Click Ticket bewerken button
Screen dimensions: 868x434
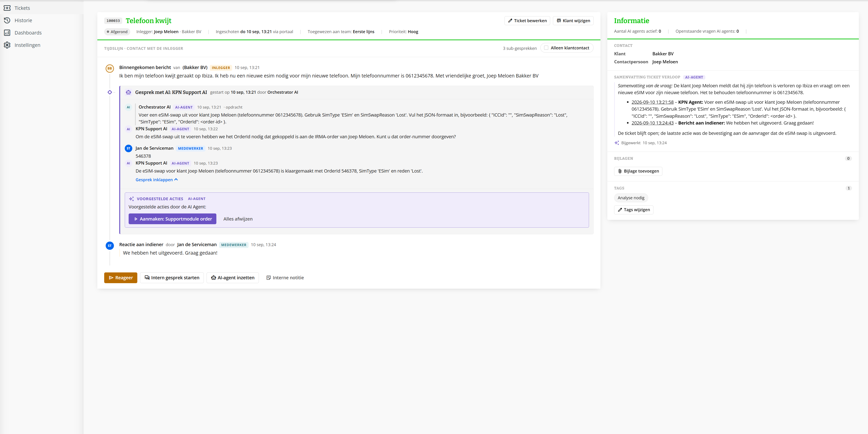click(x=527, y=21)
